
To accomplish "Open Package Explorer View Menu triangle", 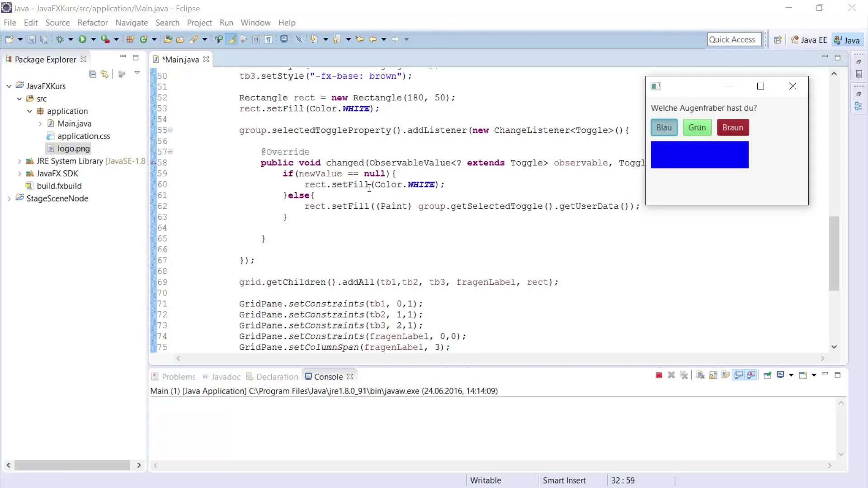I will [x=137, y=73].
